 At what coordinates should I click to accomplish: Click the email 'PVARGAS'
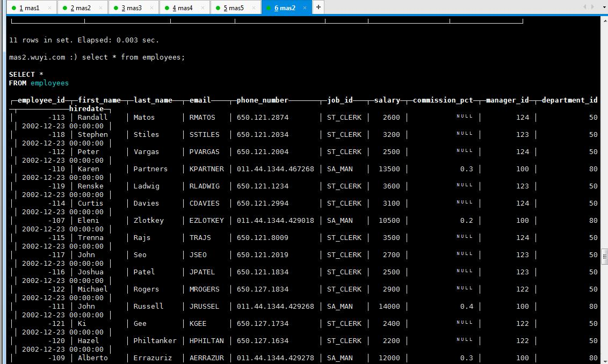coord(204,151)
